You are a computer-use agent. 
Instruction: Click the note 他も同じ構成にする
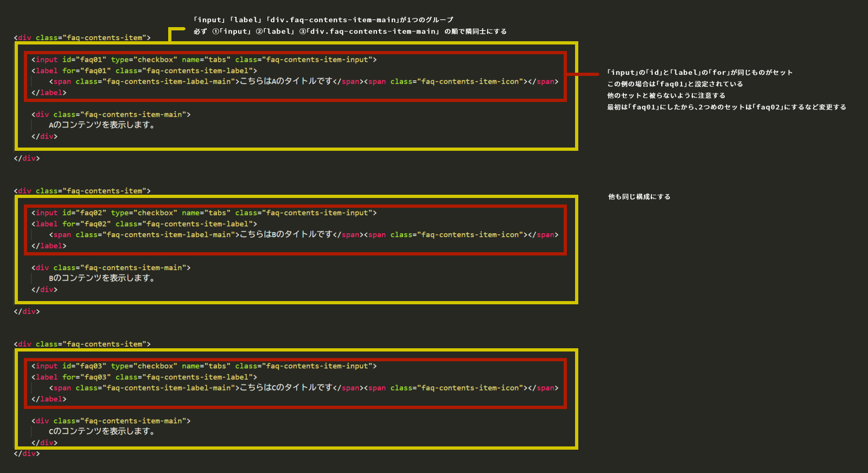tap(639, 197)
